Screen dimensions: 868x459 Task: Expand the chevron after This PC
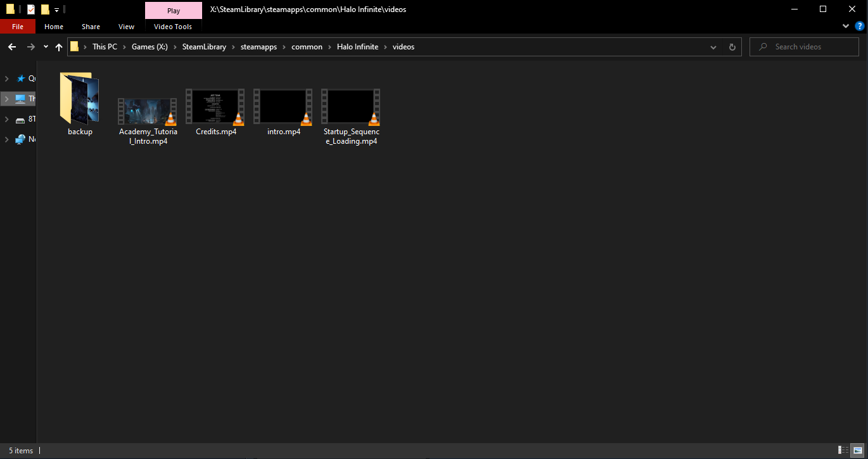pos(125,47)
